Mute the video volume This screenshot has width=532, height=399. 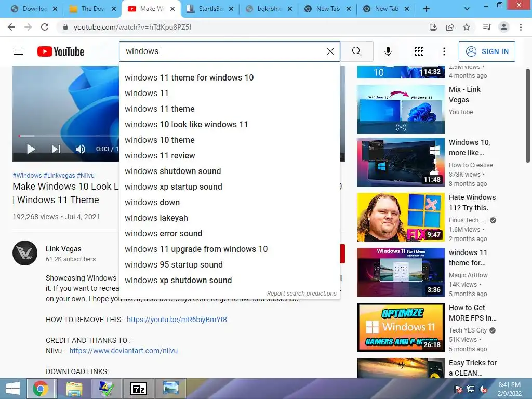tap(81, 149)
